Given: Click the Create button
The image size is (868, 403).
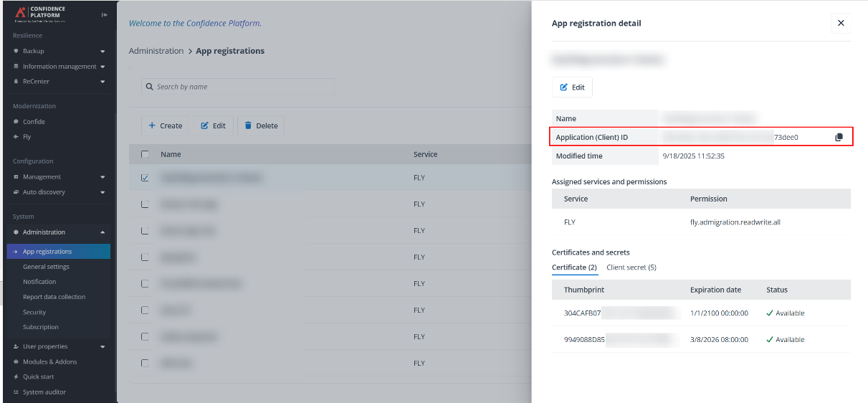Looking at the screenshot, I should [x=166, y=125].
